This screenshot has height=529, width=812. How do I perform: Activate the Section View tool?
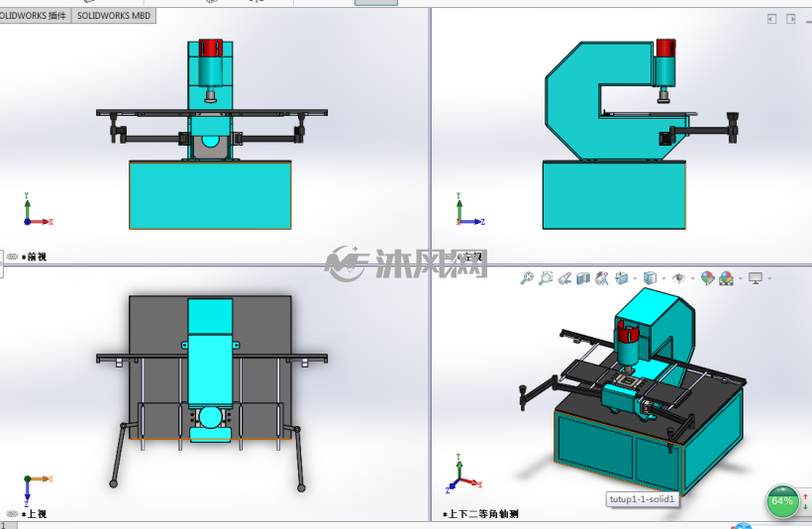[583, 278]
